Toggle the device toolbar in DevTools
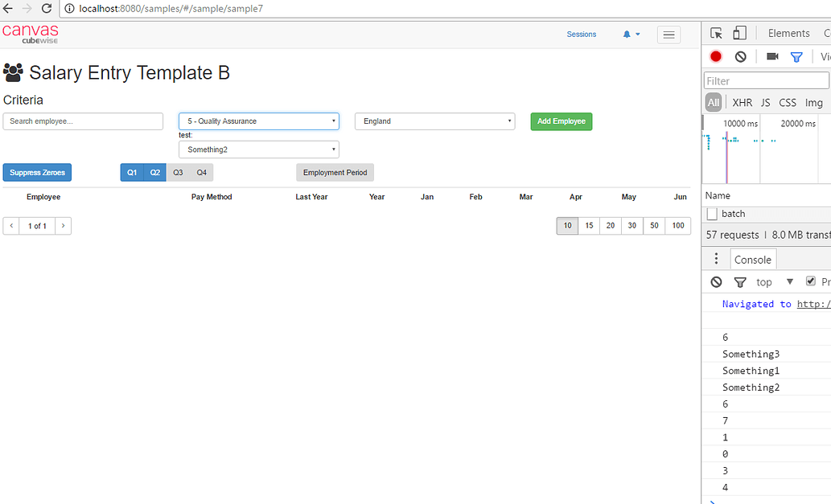This screenshot has width=831, height=504. coord(739,33)
